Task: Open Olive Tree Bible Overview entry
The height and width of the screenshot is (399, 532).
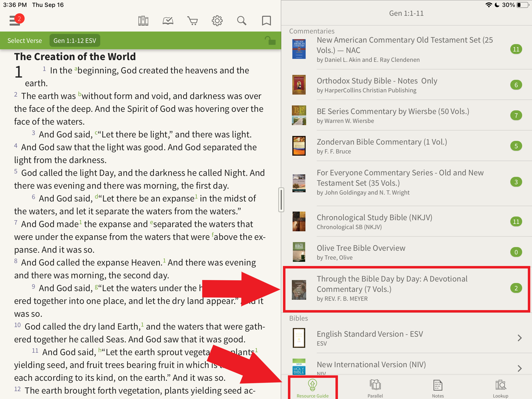Action: 407,252
